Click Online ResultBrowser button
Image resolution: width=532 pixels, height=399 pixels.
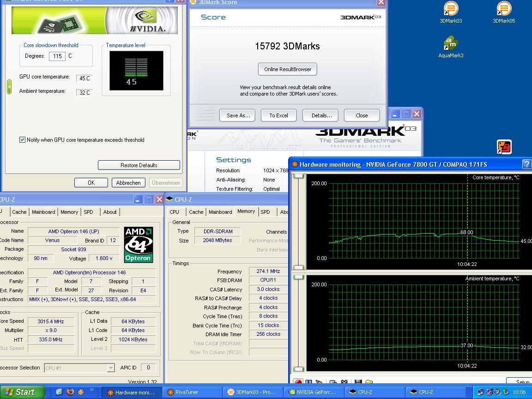[x=288, y=69]
